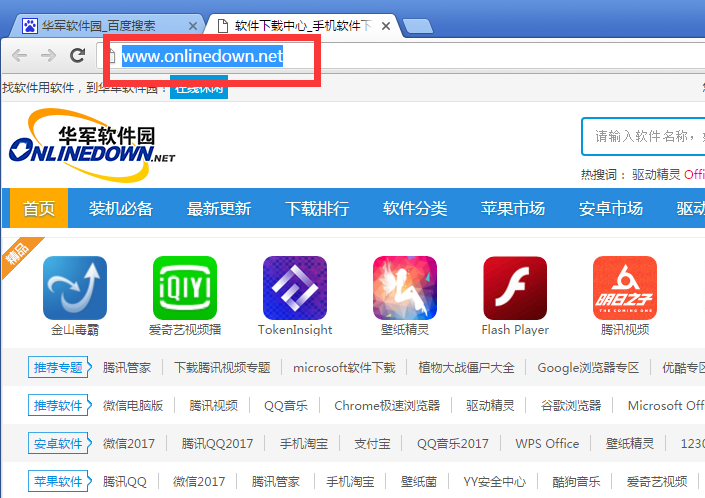705x498 pixels.
Task: Open the Chrome极速浏览器 link
Action: click(x=387, y=405)
